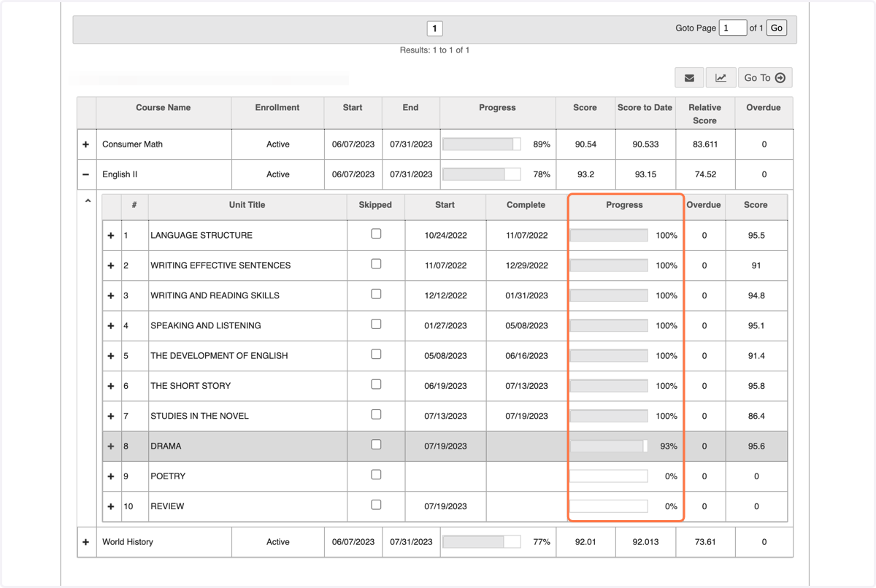
Task: Toggle Skipped checkbox for REVIEW
Action: coord(376,505)
